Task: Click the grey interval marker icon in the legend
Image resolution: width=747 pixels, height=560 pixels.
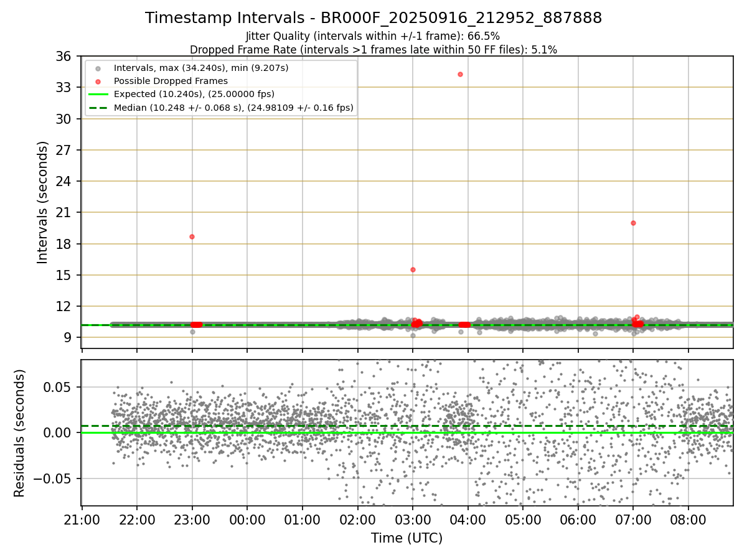Action: (x=98, y=68)
